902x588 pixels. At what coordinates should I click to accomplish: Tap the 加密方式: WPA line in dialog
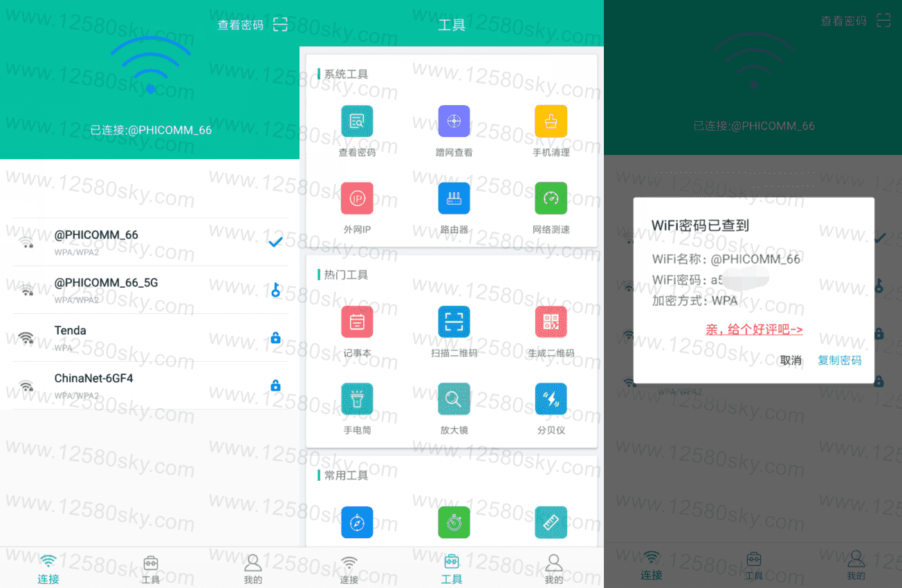pyautogui.click(x=694, y=301)
